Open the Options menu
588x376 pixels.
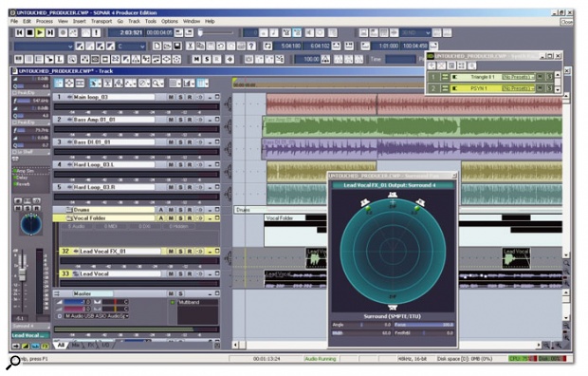170,22
